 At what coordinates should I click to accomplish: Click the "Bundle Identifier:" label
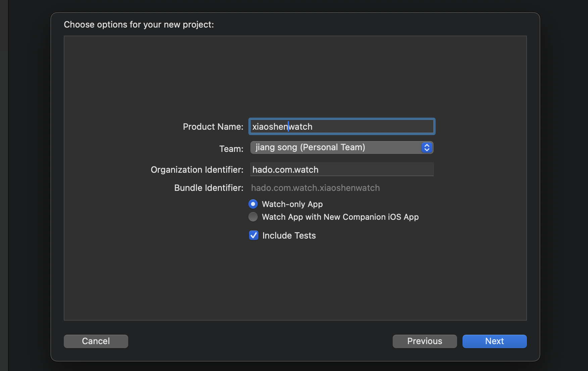click(208, 188)
